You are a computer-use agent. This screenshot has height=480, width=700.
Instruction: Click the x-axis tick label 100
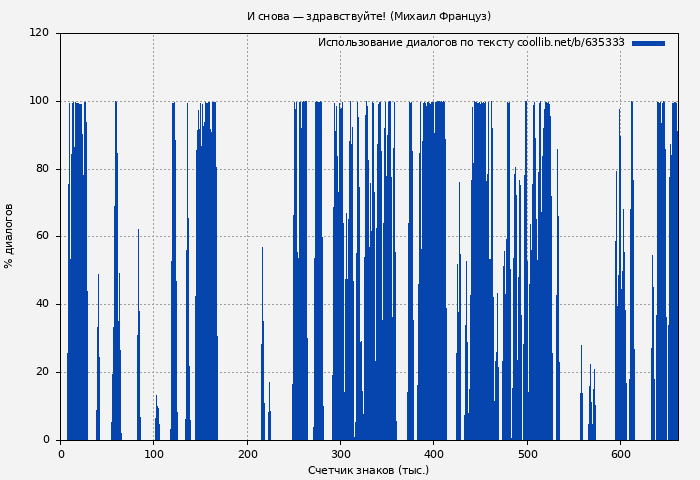coord(153,454)
